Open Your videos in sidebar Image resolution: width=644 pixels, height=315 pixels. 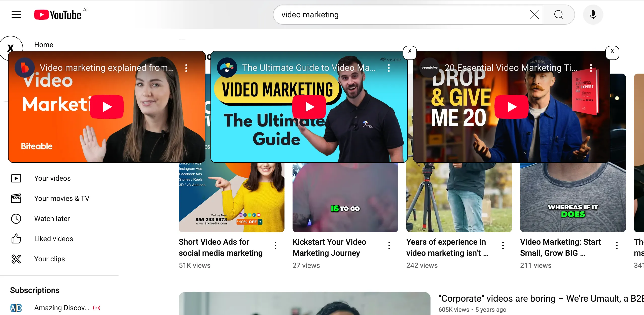tap(52, 178)
